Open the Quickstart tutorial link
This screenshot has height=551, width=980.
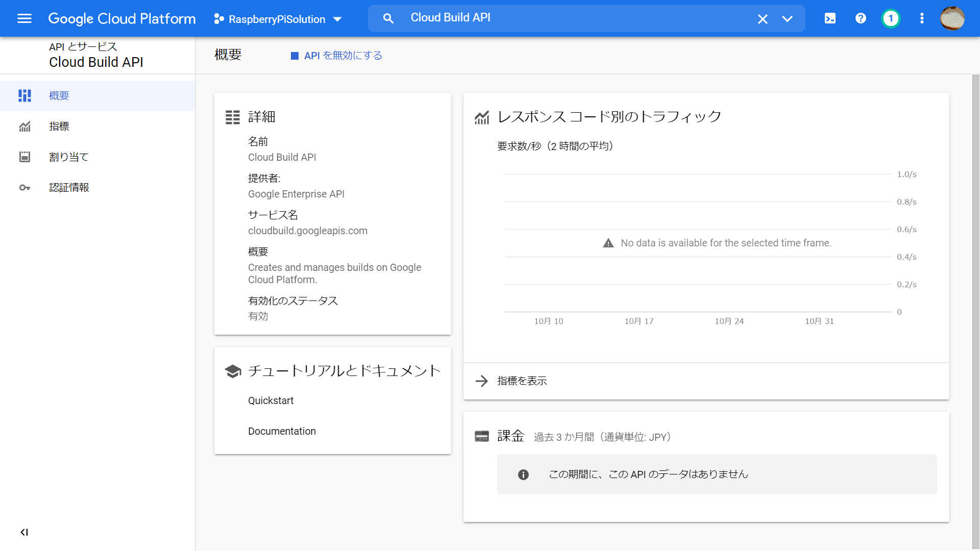pos(271,400)
